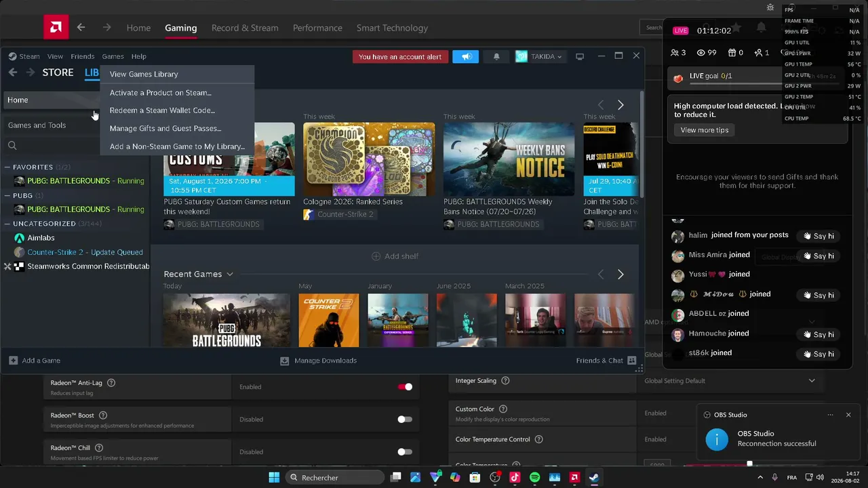Dismiss the OBS Studio notification

848,415
